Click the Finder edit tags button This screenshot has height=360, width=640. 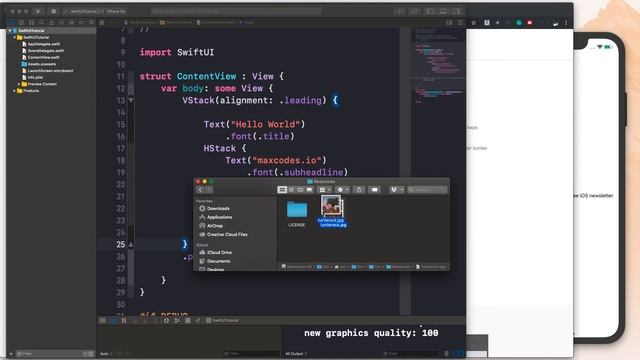(x=374, y=190)
